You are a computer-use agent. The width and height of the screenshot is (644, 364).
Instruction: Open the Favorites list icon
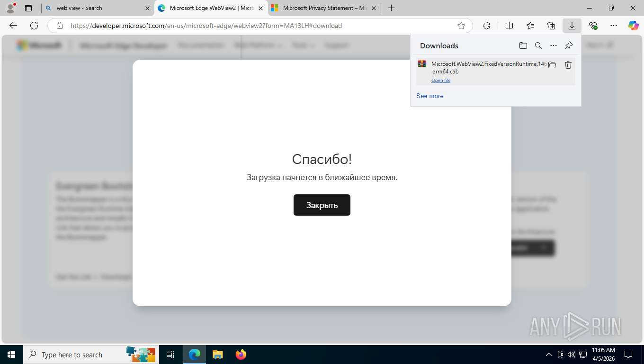click(530, 26)
